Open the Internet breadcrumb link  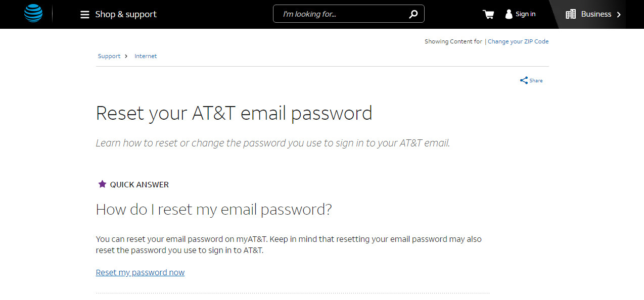pyautogui.click(x=146, y=56)
